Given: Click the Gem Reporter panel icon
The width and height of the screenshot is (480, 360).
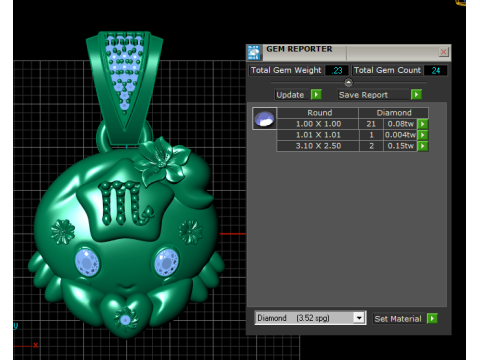Looking at the screenshot, I should pyautogui.click(x=254, y=53).
